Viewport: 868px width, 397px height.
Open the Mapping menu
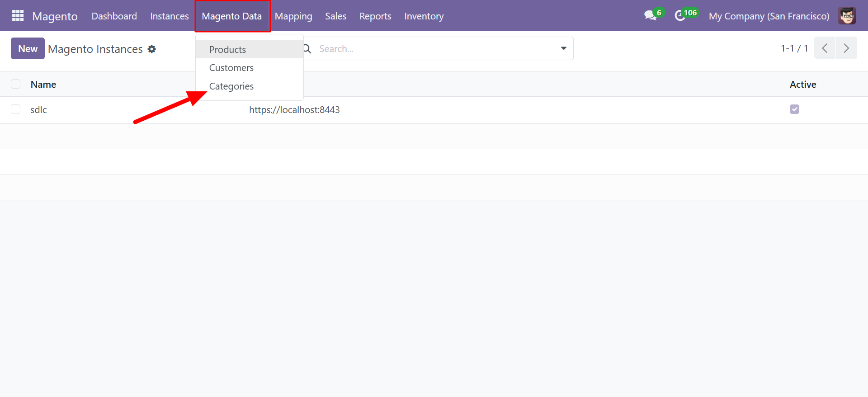(293, 16)
